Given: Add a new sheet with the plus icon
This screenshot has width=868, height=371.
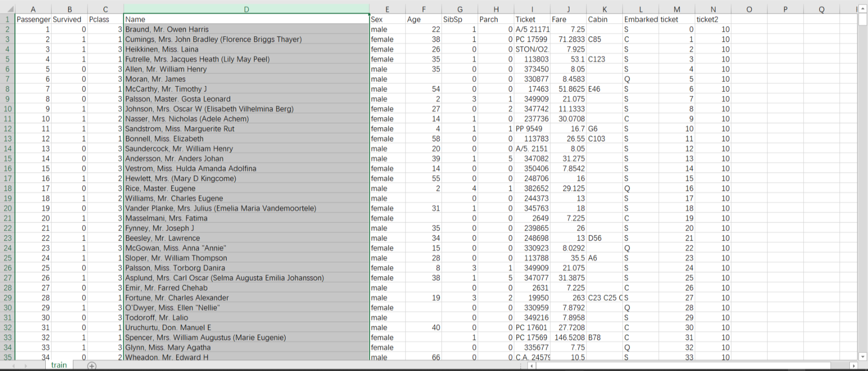Looking at the screenshot, I should coord(91,365).
